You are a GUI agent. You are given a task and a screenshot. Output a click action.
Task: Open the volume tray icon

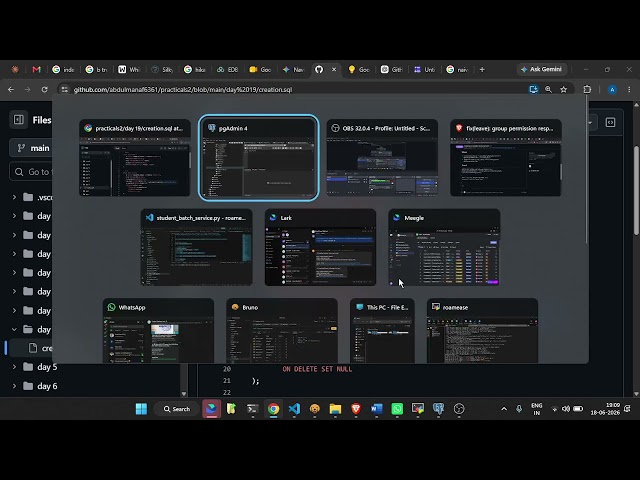566,409
